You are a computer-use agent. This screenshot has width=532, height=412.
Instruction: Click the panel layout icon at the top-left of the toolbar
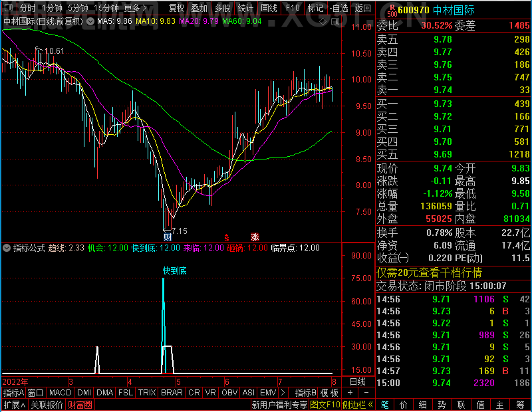click(x=9, y=7)
